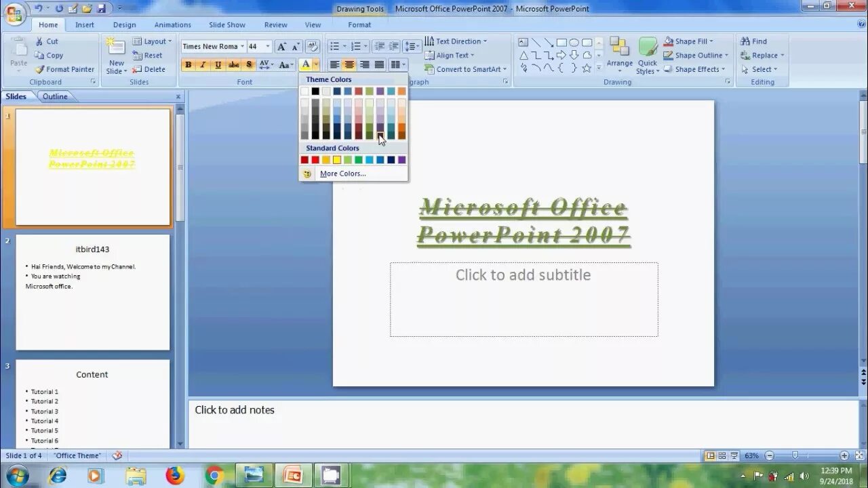Toggle Italic formatting
Image resolution: width=868 pixels, height=488 pixels.
tap(203, 65)
